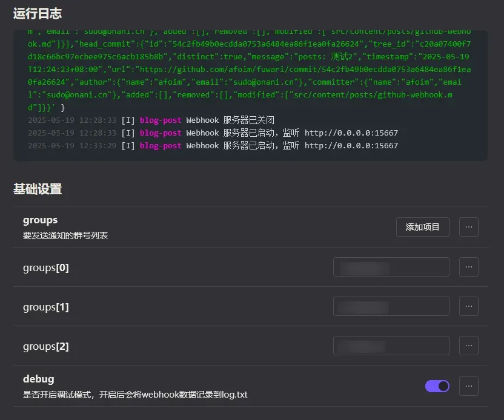
Task: Open the more options menu for groups[0]
Action: [x=468, y=267]
